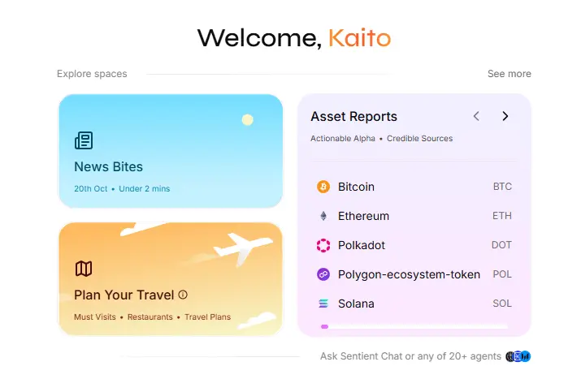Select Polygon-ecosystem-token asset row
Screen dimensions: 581x392
(x=409, y=274)
